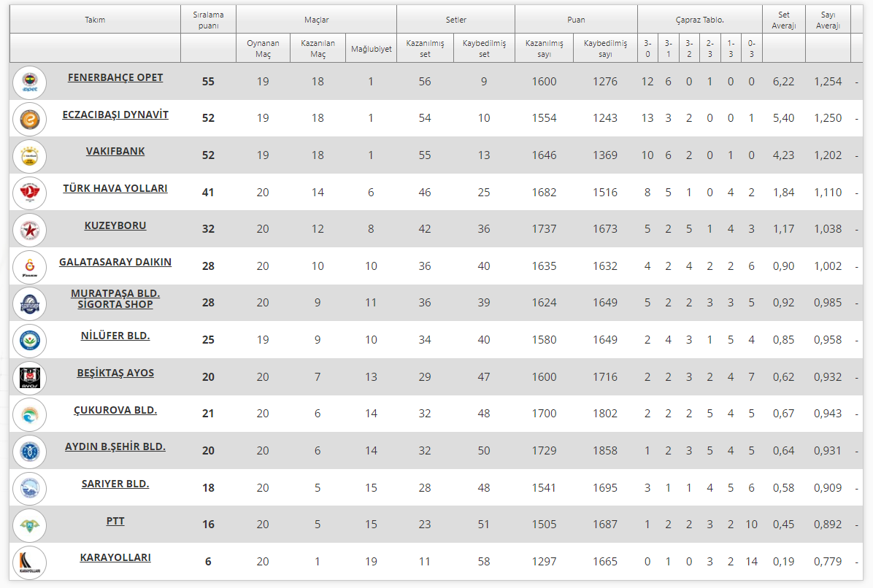The height and width of the screenshot is (588, 873).
Task: Click the Kuzeyboru star logo
Action: (x=30, y=230)
